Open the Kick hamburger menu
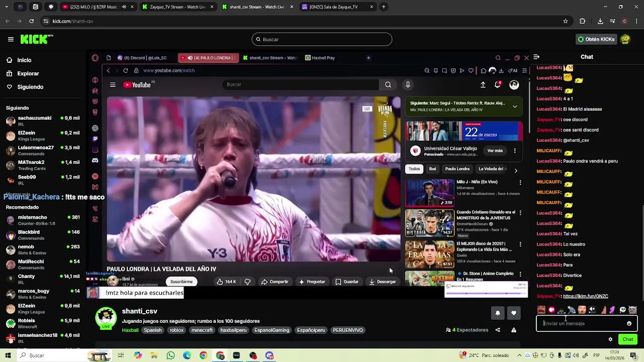Viewport: 644px width, 362px height. pos(11,39)
